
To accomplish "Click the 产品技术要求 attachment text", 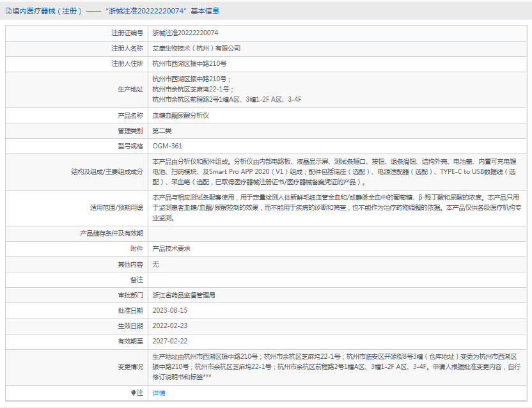I will [171, 249].
